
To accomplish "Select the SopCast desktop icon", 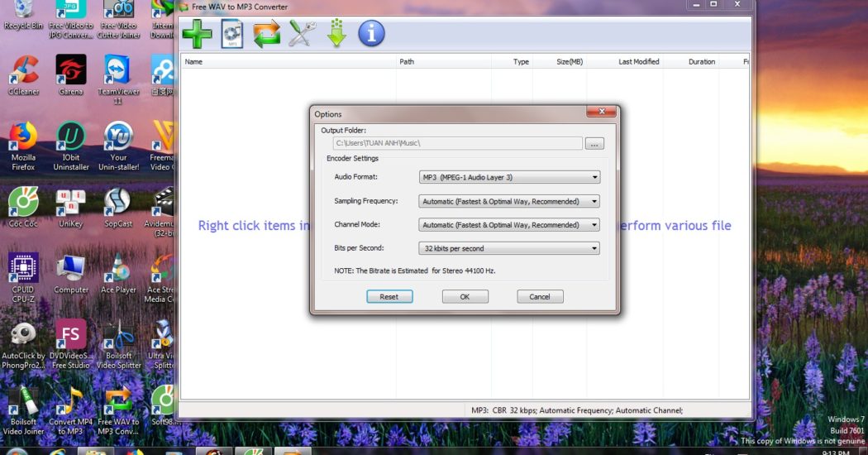I will (x=118, y=208).
